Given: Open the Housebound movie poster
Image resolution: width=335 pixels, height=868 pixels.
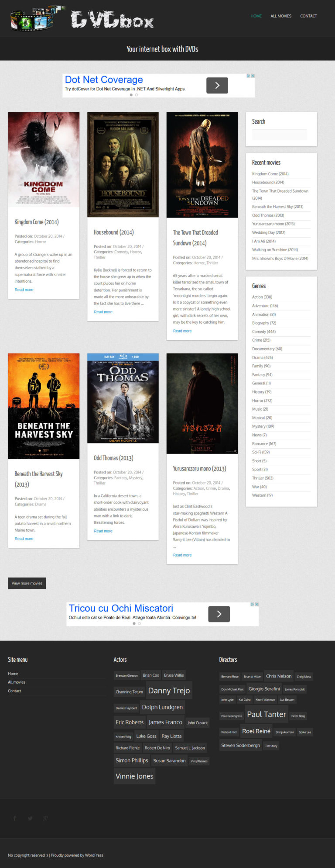Looking at the screenshot, I should pyautogui.click(x=123, y=165).
